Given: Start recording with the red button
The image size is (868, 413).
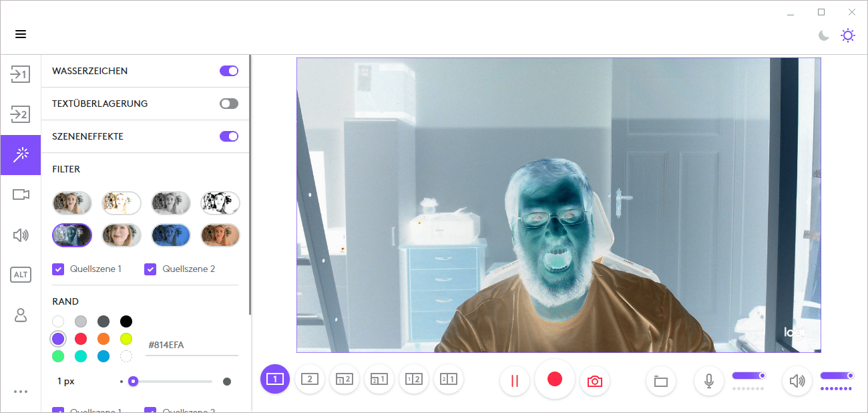Looking at the screenshot, I should [x=554, y=380].
